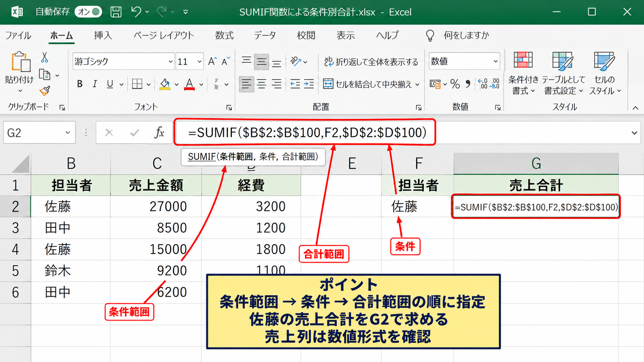
Task: Toggle Underline formatting
Action: click(x=110, y=84)
